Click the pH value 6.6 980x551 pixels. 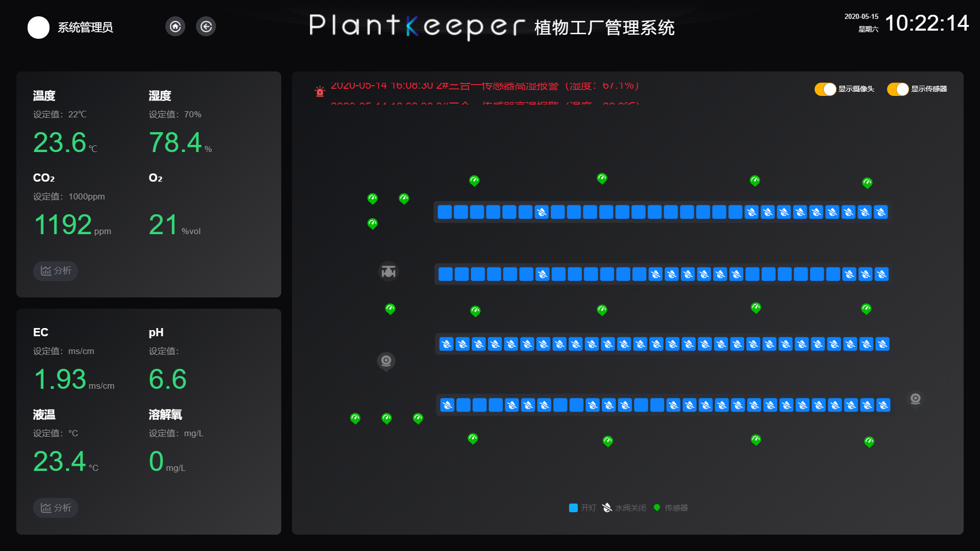tap(167, 380)
